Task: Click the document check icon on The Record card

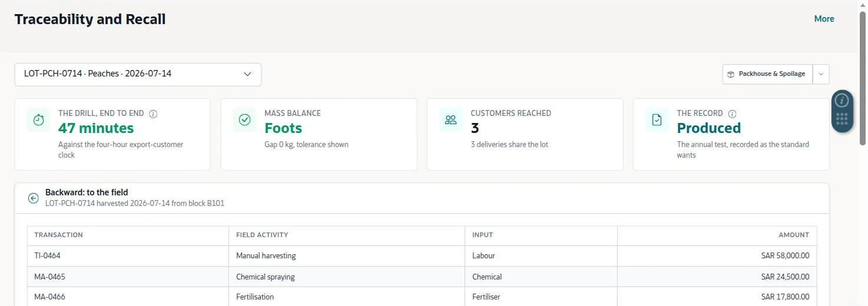Action: tap(657, 120)
